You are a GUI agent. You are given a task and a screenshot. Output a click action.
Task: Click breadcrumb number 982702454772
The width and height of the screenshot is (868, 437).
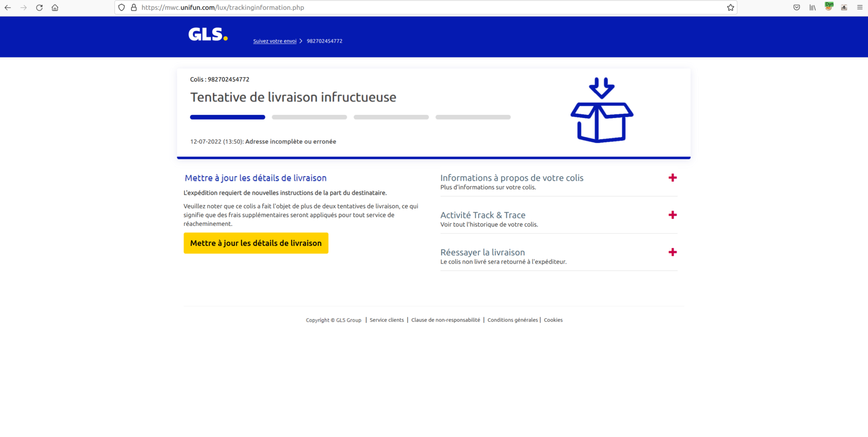click(325, 41)
